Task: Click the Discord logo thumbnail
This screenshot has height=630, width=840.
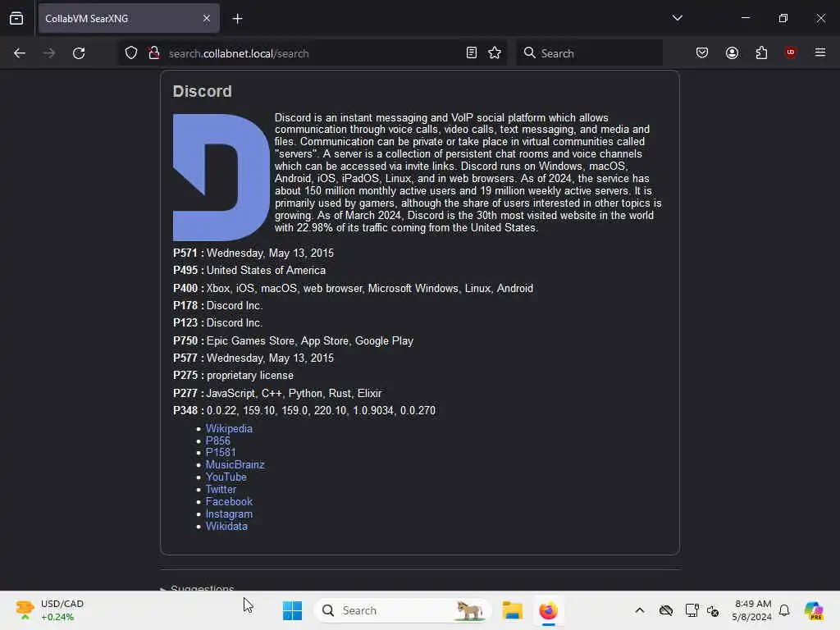Action: pyautogui.click(x=221, y=177)
